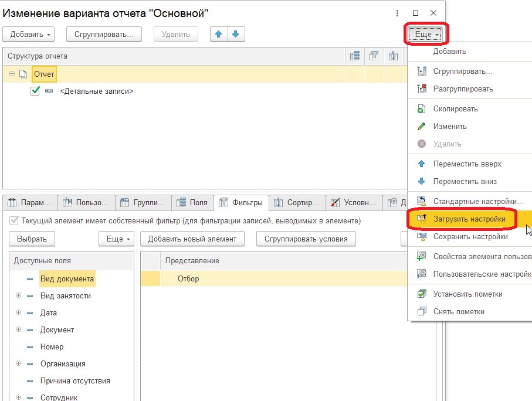Click the Сгруппировать... toolbar button
Image resolution: width=532 pixels, height=401 pixels.
(104, 34)
